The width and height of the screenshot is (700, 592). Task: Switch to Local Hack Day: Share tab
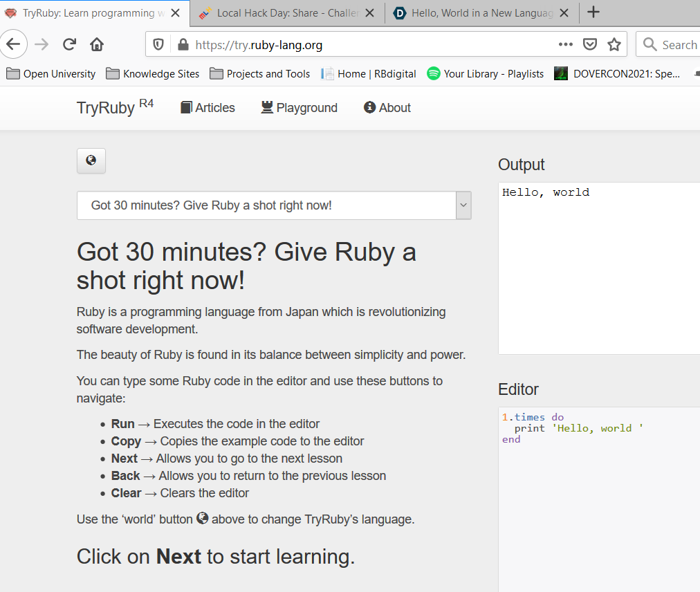[x=288, y=13]
